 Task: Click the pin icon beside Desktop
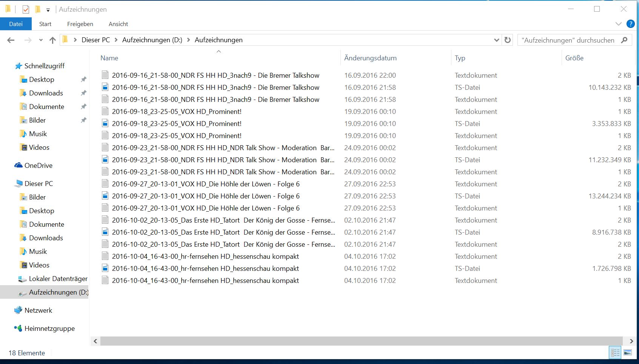click(84, 80)
